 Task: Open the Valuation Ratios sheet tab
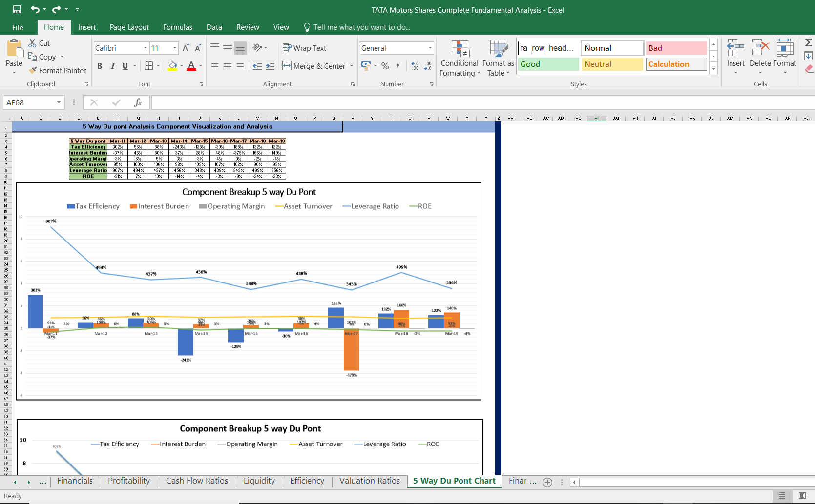click(370, 481)
